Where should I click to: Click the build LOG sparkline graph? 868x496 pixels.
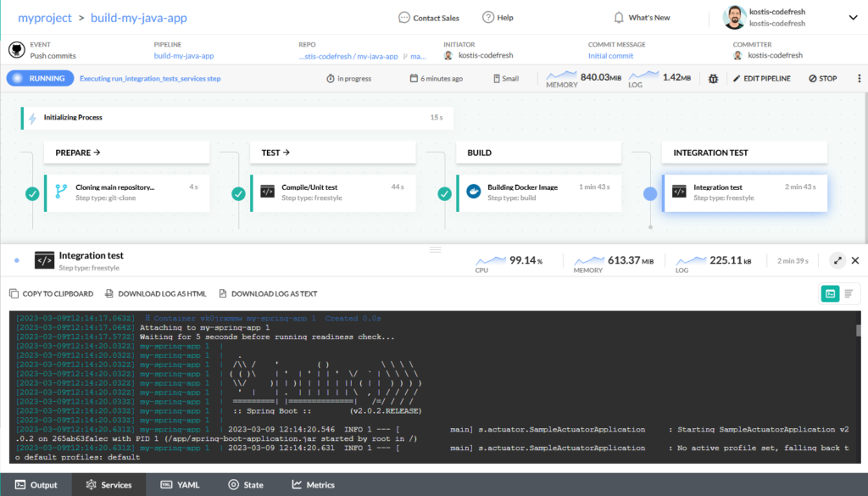[644, 75]
